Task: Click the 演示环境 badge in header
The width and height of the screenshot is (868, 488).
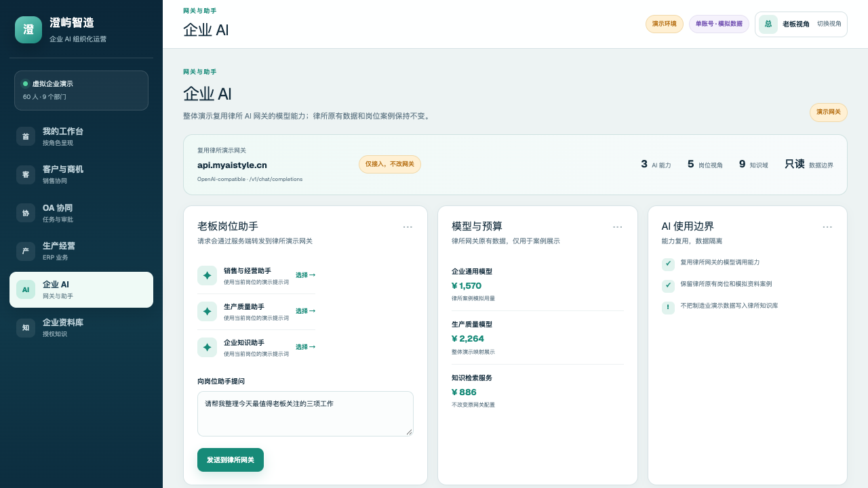Action: (x=665, y=24)
